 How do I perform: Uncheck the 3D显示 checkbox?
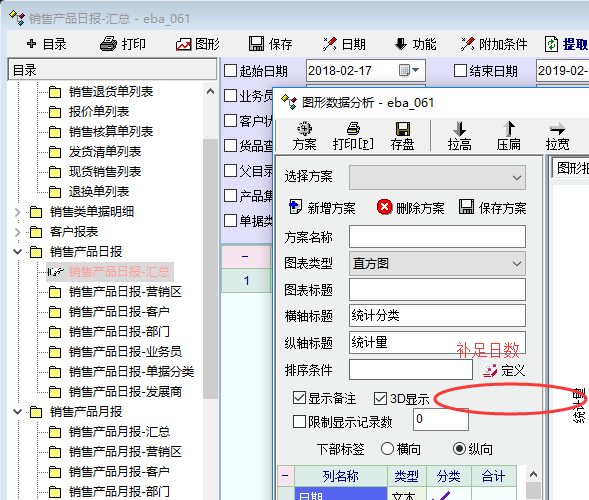pos(380,398)
